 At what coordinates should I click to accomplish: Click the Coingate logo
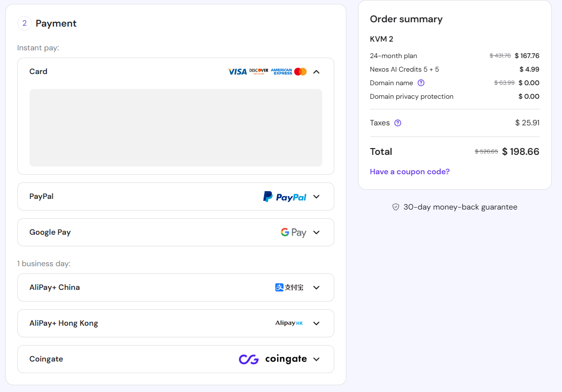273,359
